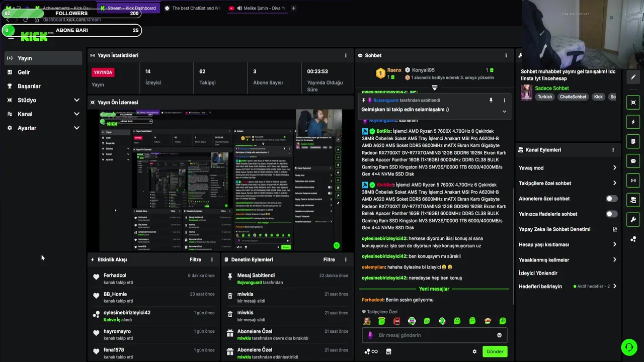Switch to The best ChatBot browser tab
The width and height of the screenshot is (644, 362).
(193, 8)
